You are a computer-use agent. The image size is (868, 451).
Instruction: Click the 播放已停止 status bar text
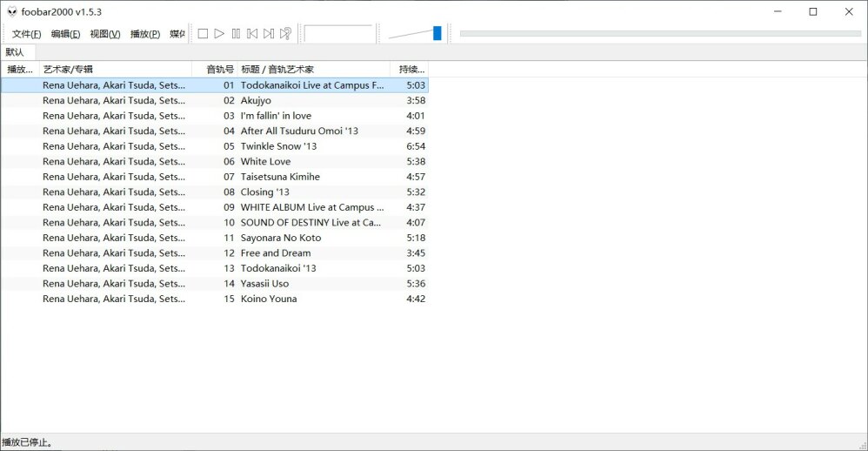pyautogui.click(x=28, y=442)
